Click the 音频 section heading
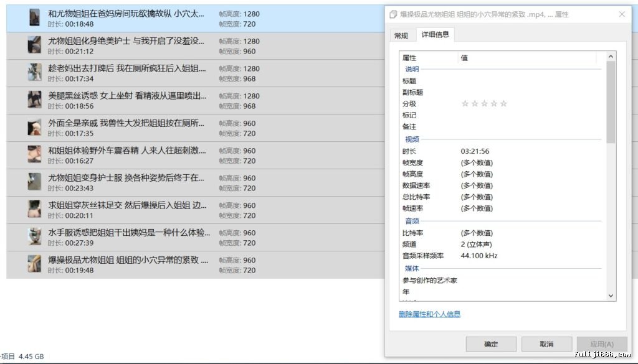This screenshot has height=364, width=638. point(412,221)
